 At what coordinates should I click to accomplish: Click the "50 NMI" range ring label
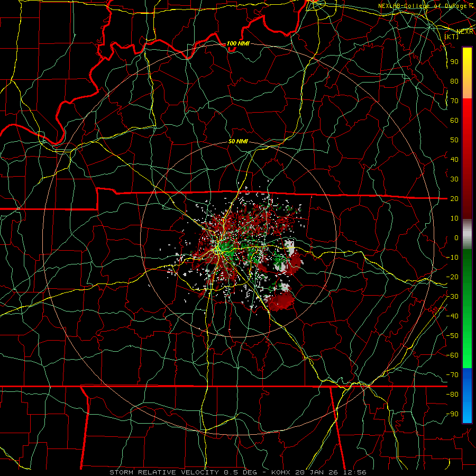(x=238, y=141)
